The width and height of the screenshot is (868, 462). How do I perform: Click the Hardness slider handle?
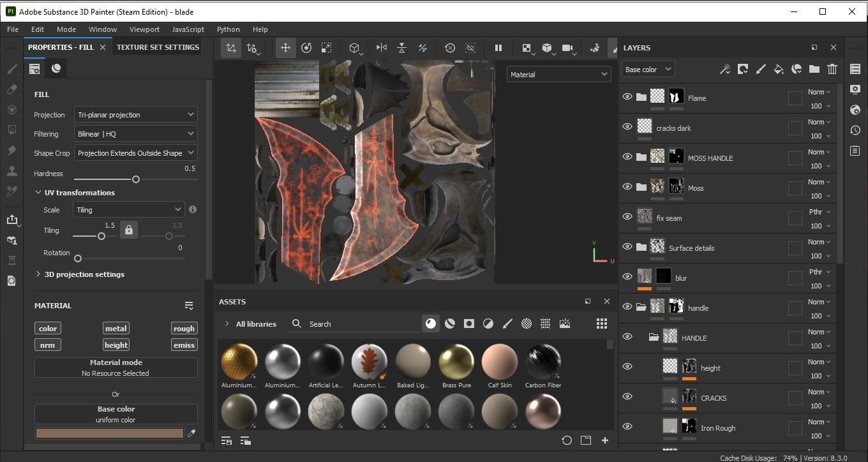click(x=135, y=179)
